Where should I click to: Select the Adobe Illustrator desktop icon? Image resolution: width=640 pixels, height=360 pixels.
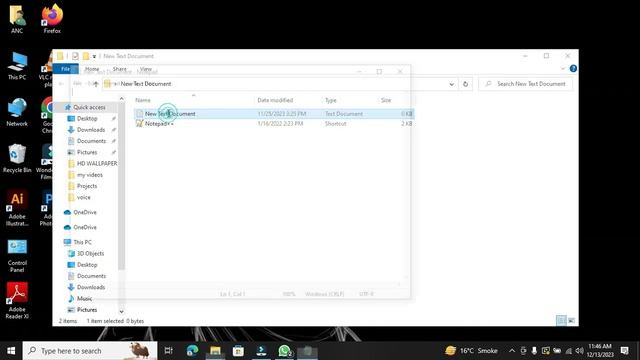17,208
